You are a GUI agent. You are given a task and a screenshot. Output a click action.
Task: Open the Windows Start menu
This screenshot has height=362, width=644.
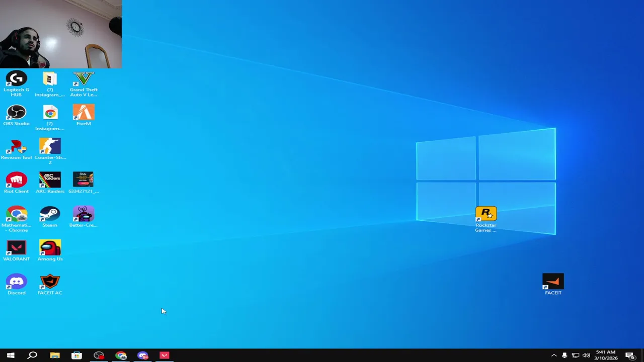pyautogui.click(x=11, y=355)
